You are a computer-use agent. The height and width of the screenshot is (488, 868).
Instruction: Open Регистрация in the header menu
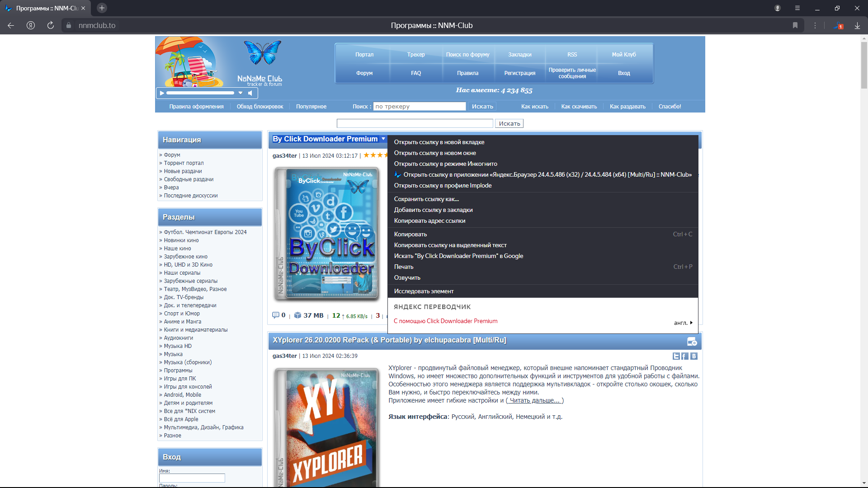tap(520, 73)
